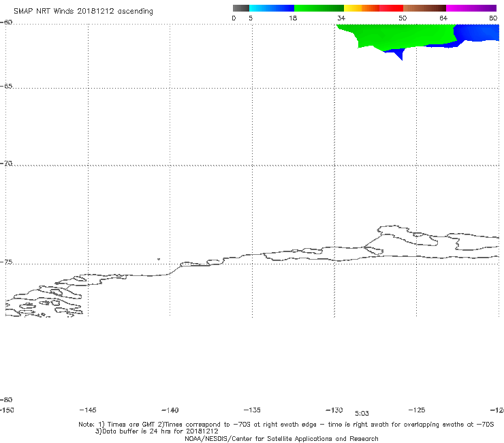This screenshot has height=443, width=504.
Task: Click the small island dot near -141 longitude
Action: [x=159, y=259]
